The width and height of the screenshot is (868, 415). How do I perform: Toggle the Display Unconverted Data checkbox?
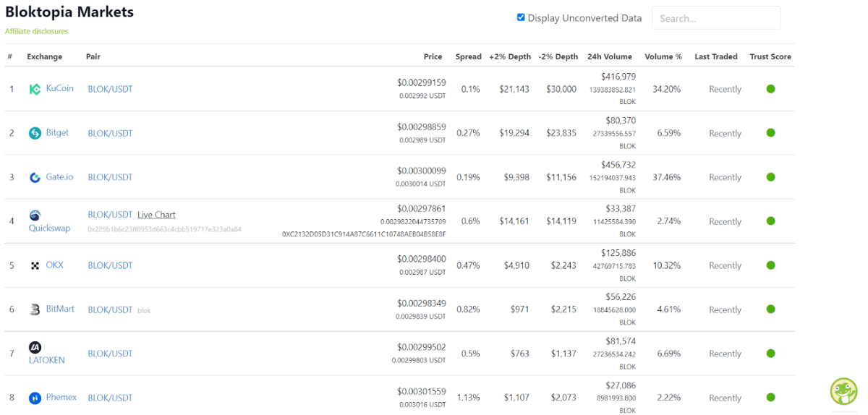tap(521, 17)
